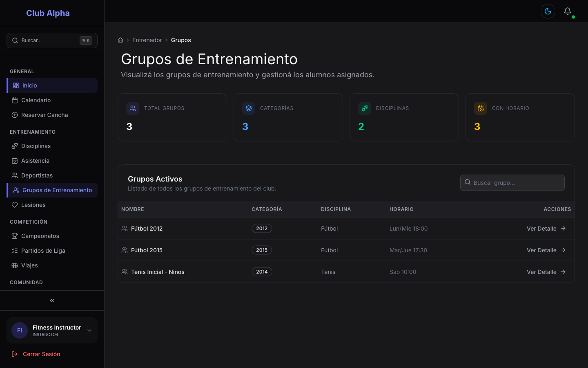Image resolution: width=588 pixels, height=368 pixels.
Task: Open Ver Detalle for Fútbol 2012
Action: tap(546, 229)
